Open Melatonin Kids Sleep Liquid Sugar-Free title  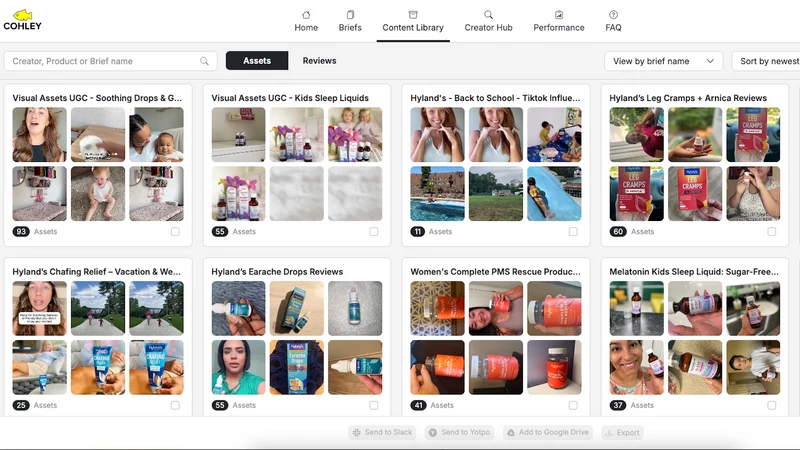click(694, 272)
